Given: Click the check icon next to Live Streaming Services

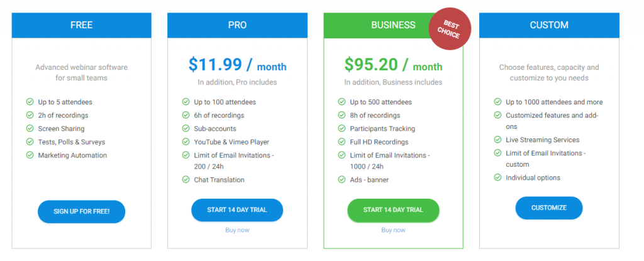Looking at the screenshot, I should 497,140.
